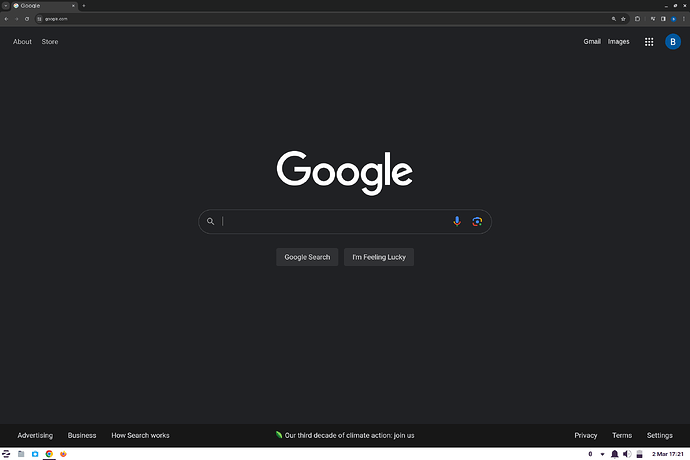Open the Google apps grid

click(649, 42)
